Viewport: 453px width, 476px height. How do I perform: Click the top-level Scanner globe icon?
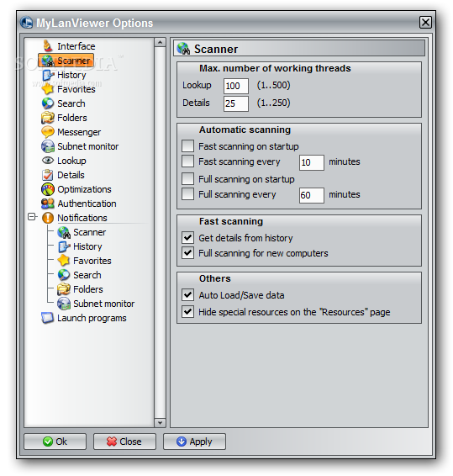(x=48, y=61)
